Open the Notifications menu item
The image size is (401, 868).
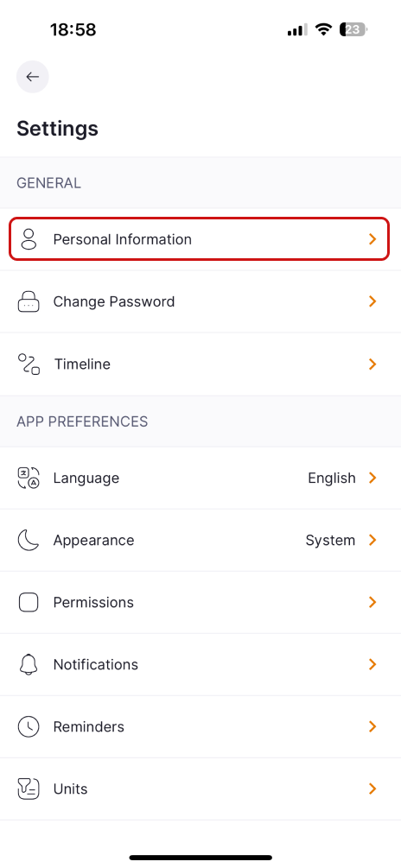pyautogui.click(x=200, y=664)
